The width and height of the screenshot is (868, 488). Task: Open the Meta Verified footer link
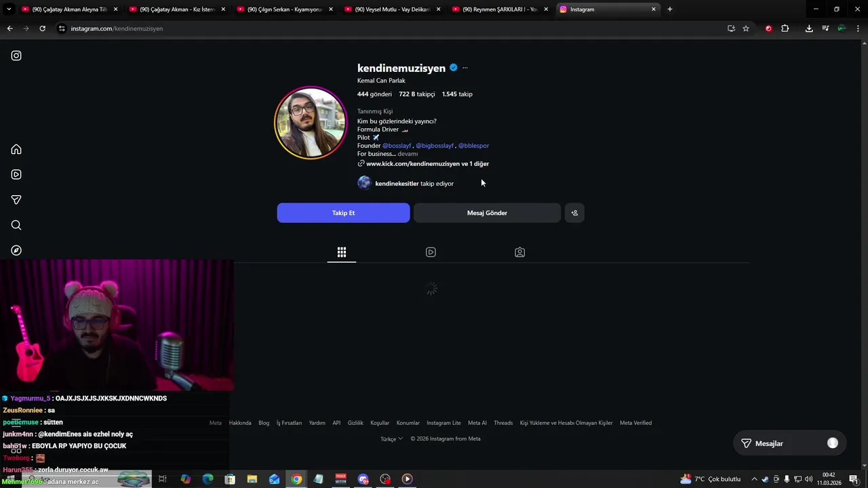635,423
